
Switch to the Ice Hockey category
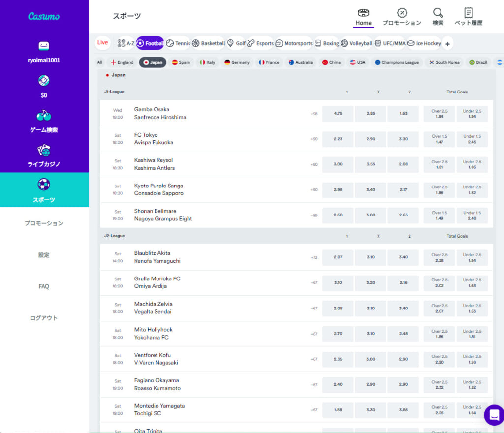[x=424, y=43]
